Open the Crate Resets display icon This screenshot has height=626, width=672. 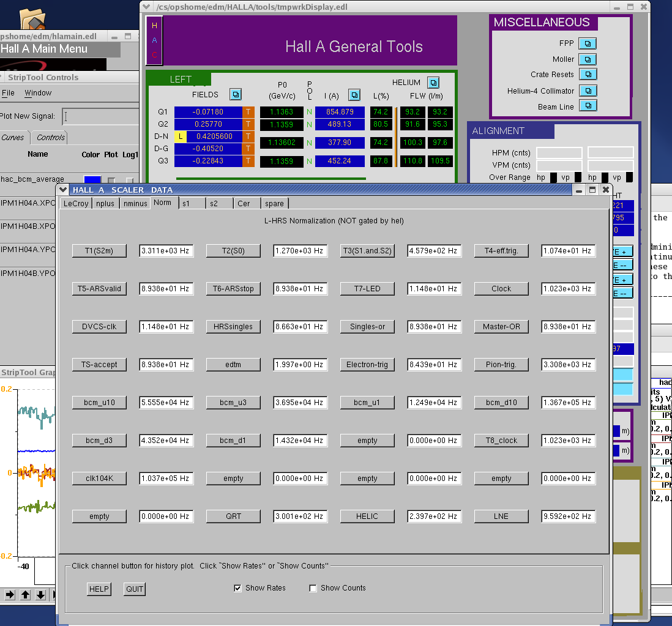588,74
